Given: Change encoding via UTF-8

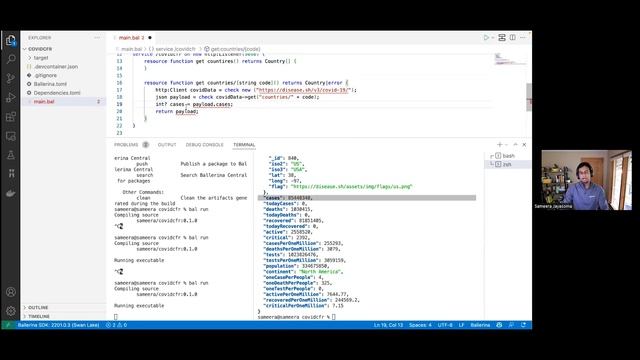Looking at the screenshot, I should pyautogui.click(x=445, y=325).
